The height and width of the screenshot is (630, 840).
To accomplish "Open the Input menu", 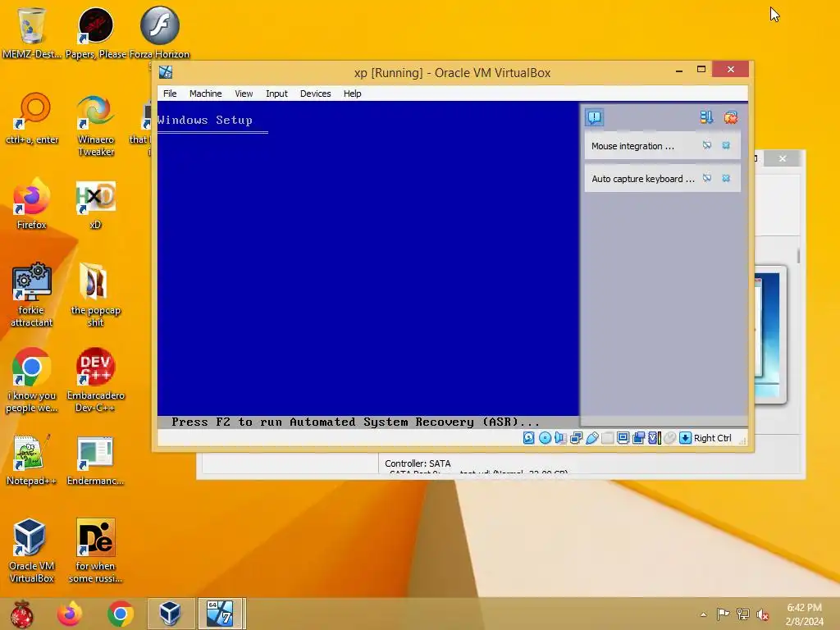I will (276, 94).
